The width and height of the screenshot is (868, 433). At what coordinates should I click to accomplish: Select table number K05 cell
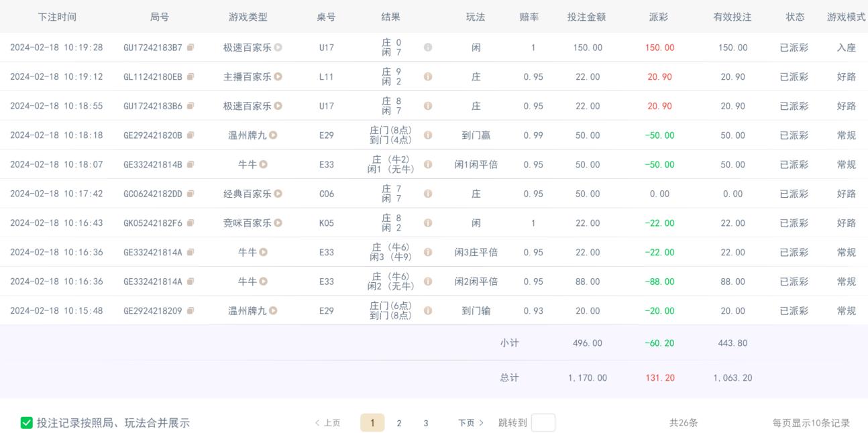click(x=327, y=223)
